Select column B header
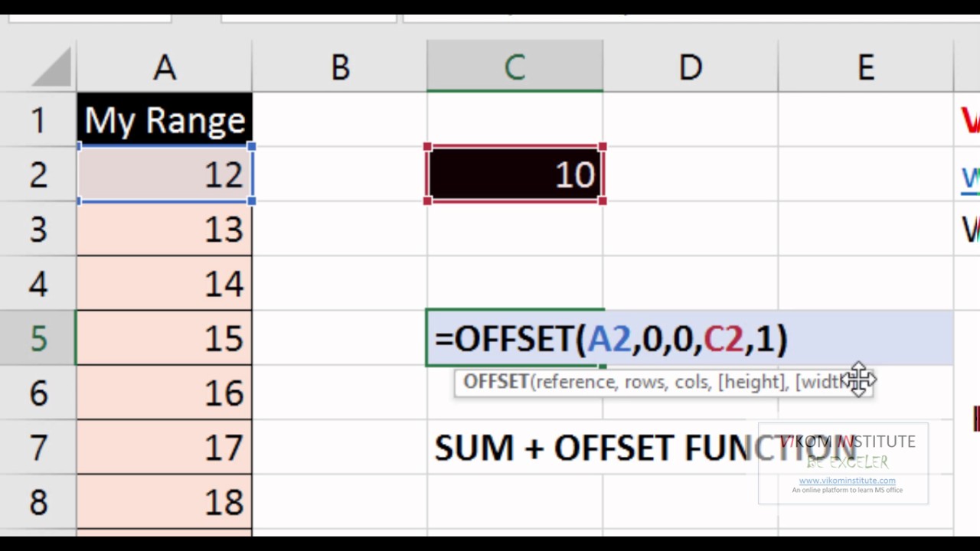 pyautogui.click(x=339, y=67)
